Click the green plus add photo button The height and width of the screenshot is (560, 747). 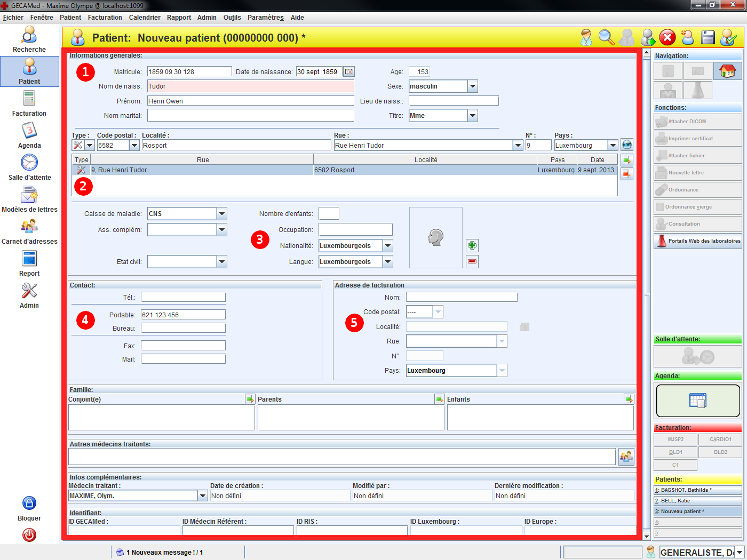click(x=472, y=245)
